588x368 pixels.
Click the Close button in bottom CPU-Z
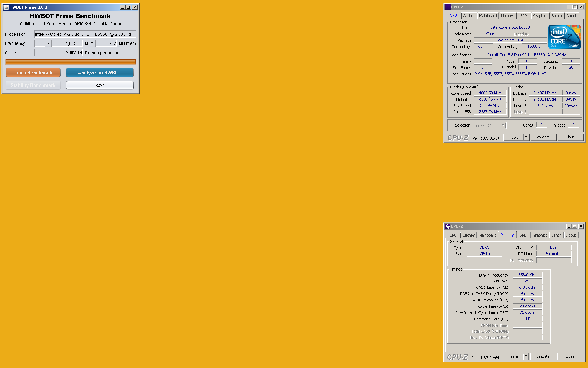tap(570, 357)
